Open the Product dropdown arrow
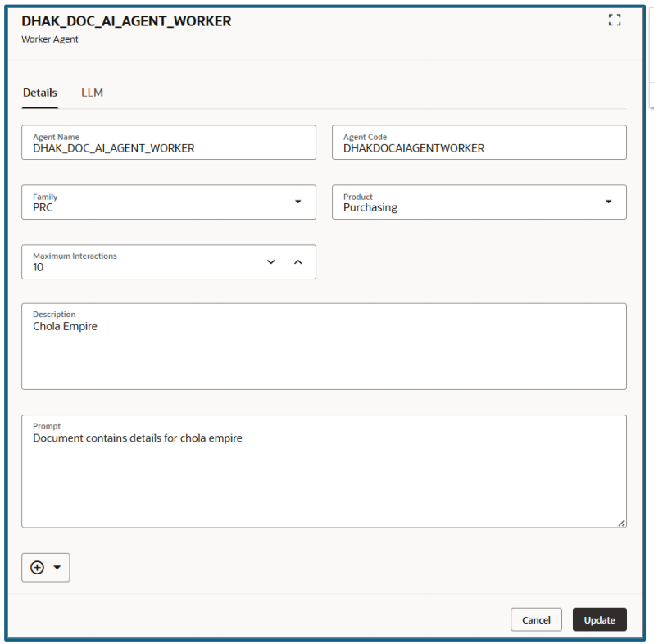Viewport: 654px width, 644px height. click(x=608, y=202)
